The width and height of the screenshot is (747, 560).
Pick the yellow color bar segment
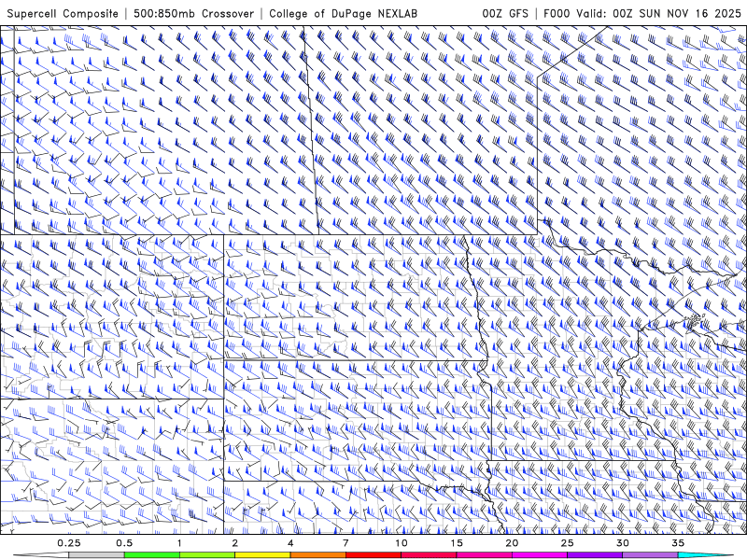pos(262,555)
